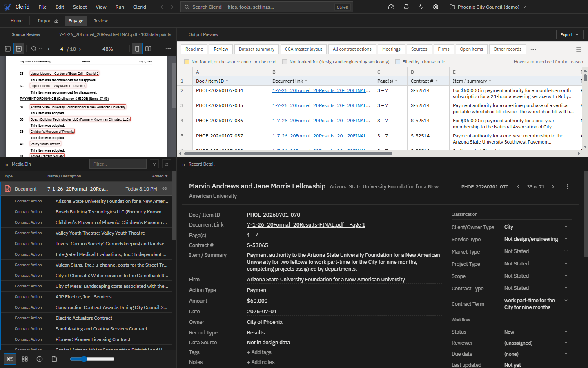Click '+ Add notes' in record detail
The height and width of the screenshot is (368, 588).
[x=261, y=362]
